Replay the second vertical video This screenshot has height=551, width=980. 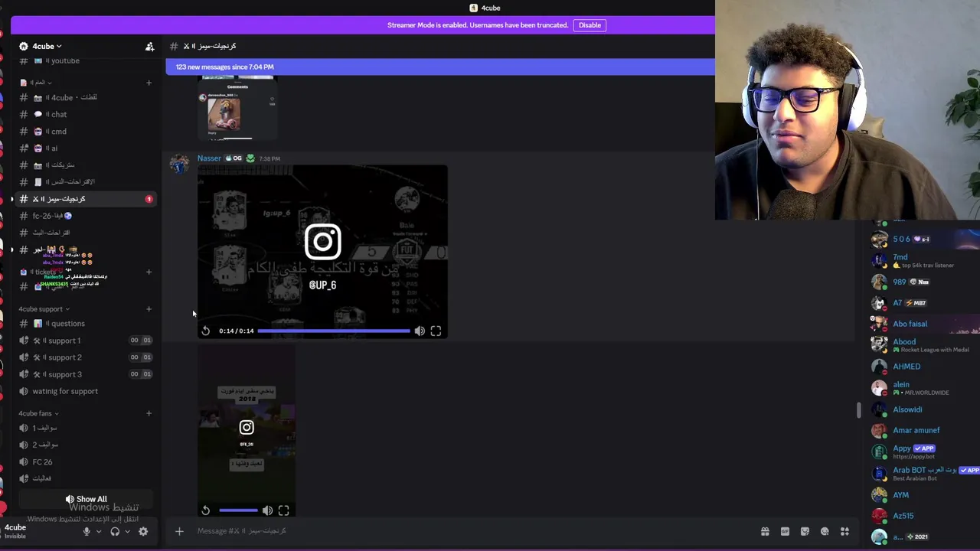pyautogui.click(x=206, y=510)
